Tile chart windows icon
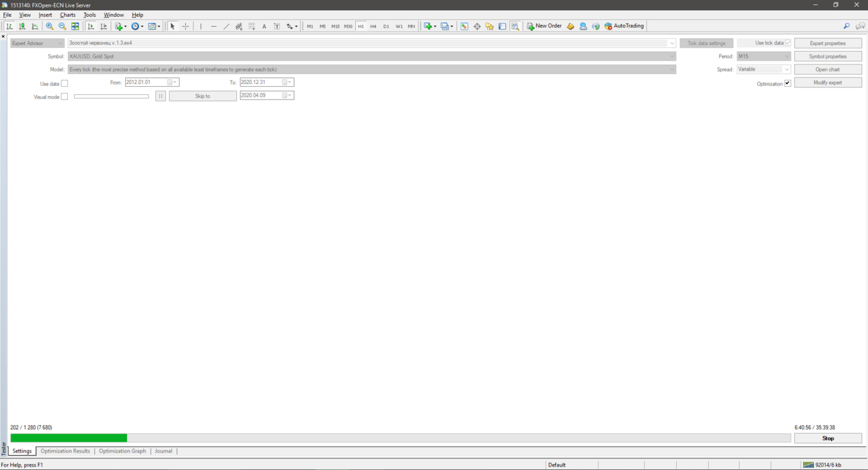Viewport: 868px width, 470px height. [x=75, y=26]
